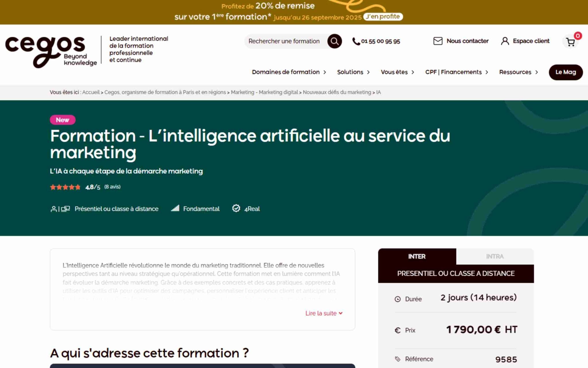Expand the Ressources menu
This screenshot has height=368, width=588.
[519, 72]
